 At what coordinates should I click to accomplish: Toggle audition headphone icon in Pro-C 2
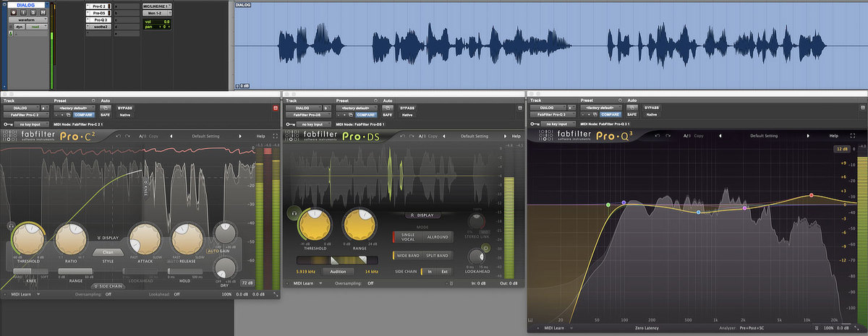pyautogui.click(x=11, y=225)
